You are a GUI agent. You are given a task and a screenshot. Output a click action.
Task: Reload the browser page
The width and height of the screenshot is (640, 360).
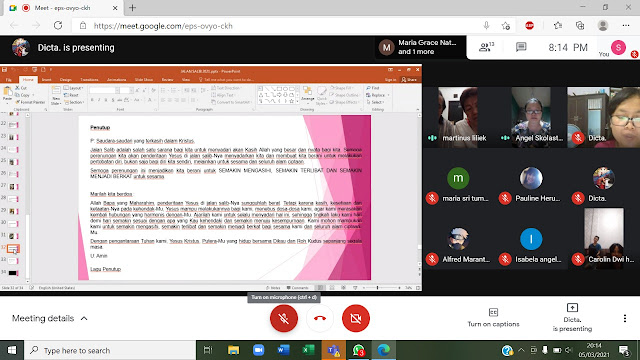click(58, 25)
